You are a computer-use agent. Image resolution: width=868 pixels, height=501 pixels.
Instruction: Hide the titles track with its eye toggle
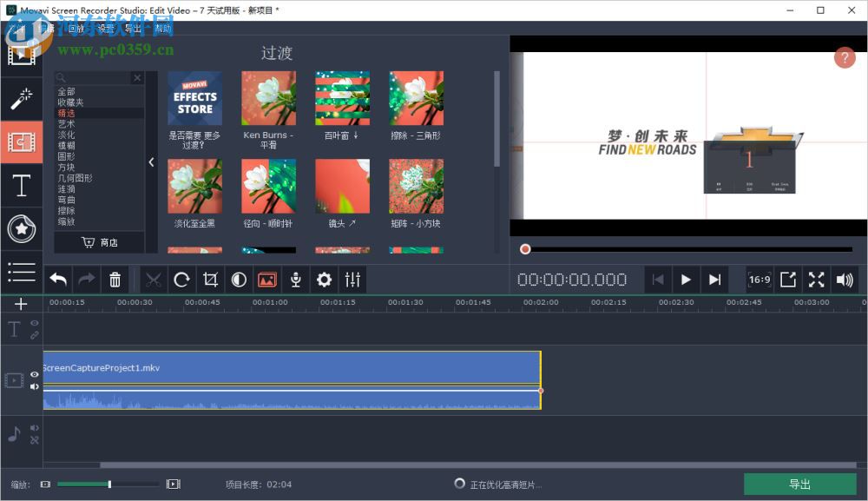click(34, 323)
